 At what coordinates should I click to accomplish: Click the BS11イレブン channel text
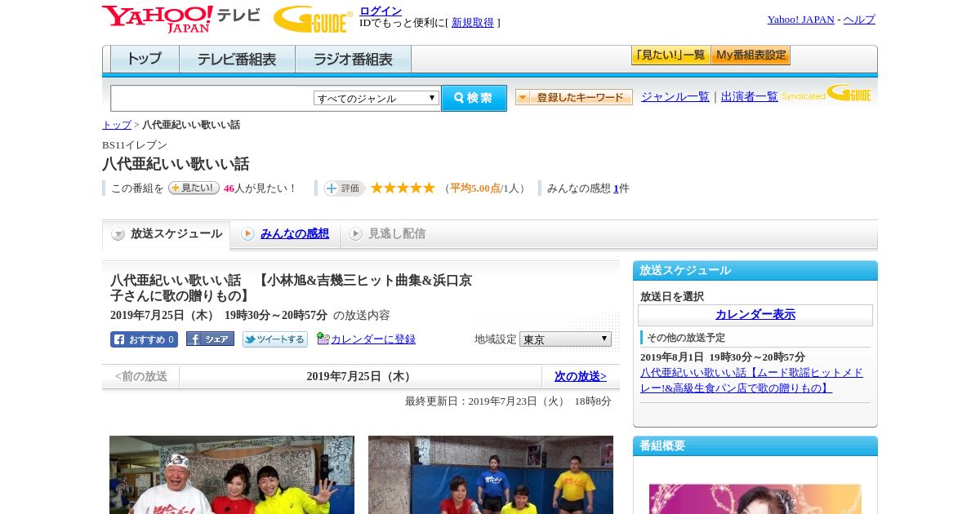click(x=135, y=145)
